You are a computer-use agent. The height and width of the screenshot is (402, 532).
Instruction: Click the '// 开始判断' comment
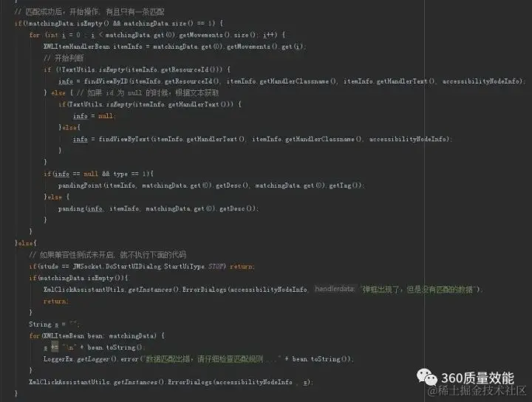(x=64, y=58)
